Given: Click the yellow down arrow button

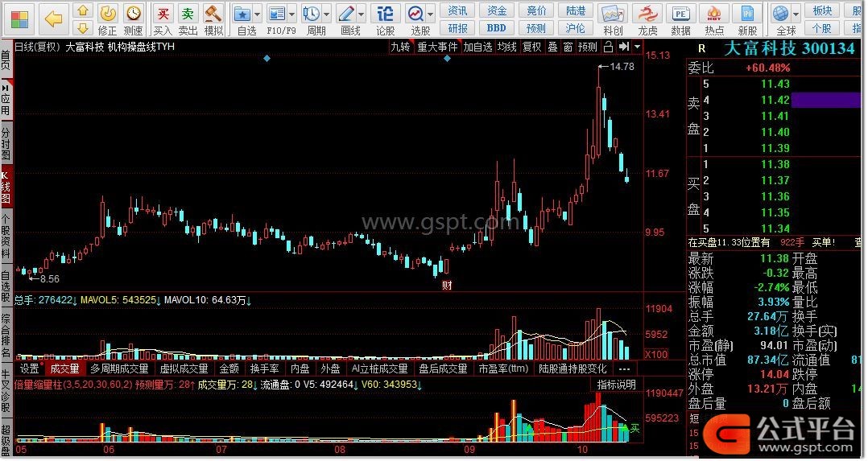Looking at the screenshot, I should tap(82, 27).
